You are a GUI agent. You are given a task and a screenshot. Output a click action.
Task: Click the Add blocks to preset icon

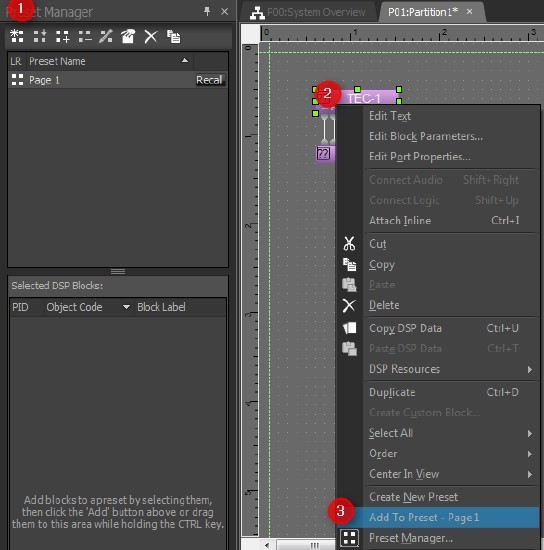click(62, 36)
